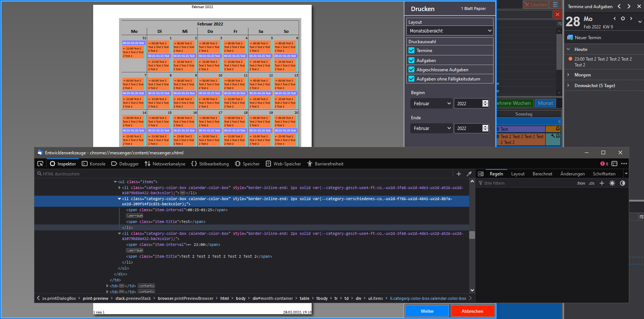
Task: Activate the element picker in developer tools
Action: point(40,164)
